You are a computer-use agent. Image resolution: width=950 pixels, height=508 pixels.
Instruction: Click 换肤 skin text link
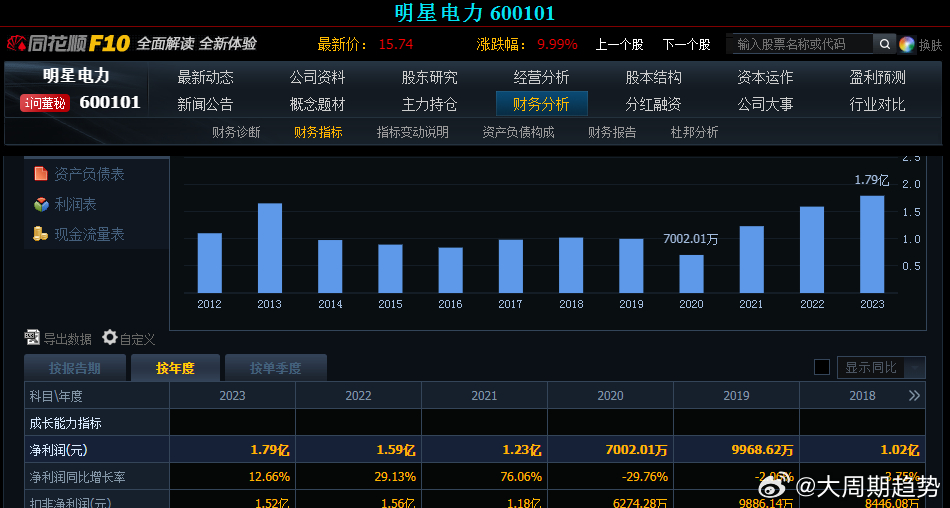[931, 45]
